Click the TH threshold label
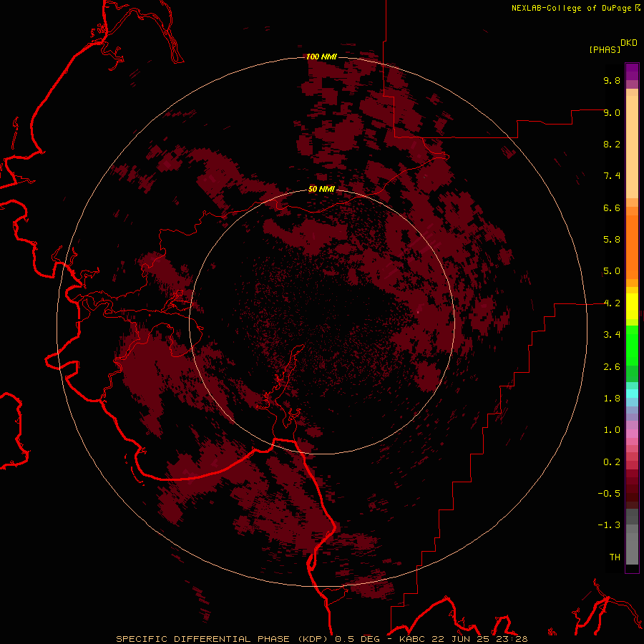Viewport: 644px width, 644px height. tap(615, 557)
